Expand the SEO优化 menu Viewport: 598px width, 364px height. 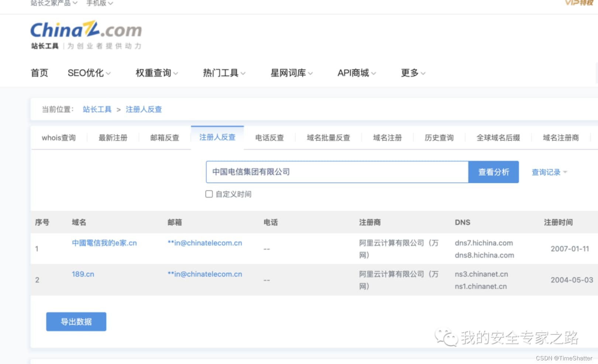89,73
